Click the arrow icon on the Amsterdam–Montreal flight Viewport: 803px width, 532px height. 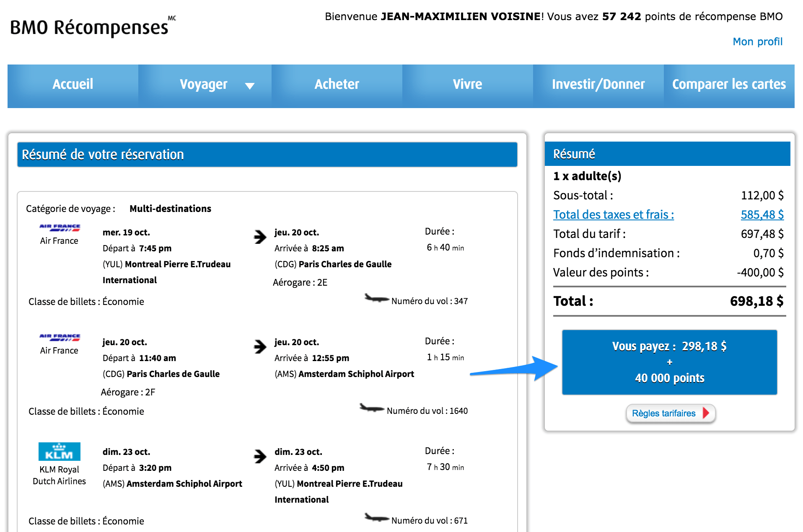coord(260,456)
